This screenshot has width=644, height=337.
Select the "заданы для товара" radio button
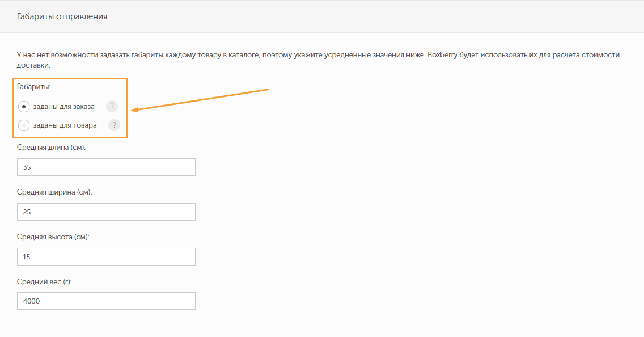tap(24, 125)
